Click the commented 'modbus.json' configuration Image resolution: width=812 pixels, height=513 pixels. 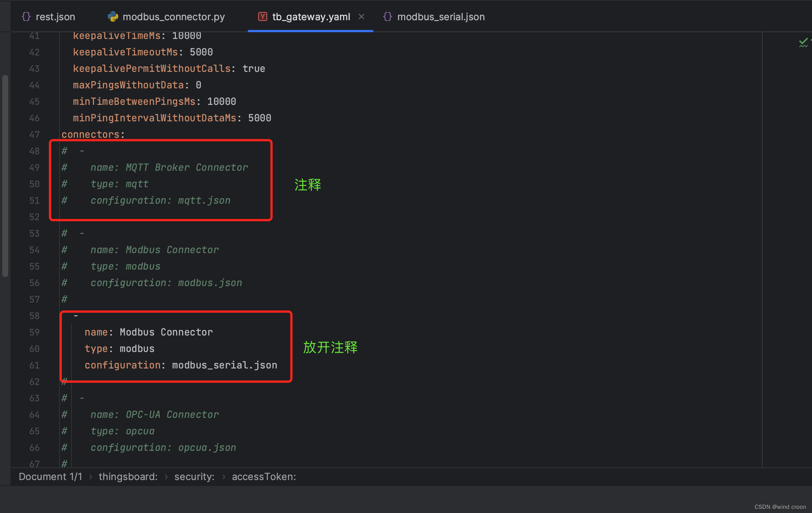pyautogui.click(x=210, y=283)
